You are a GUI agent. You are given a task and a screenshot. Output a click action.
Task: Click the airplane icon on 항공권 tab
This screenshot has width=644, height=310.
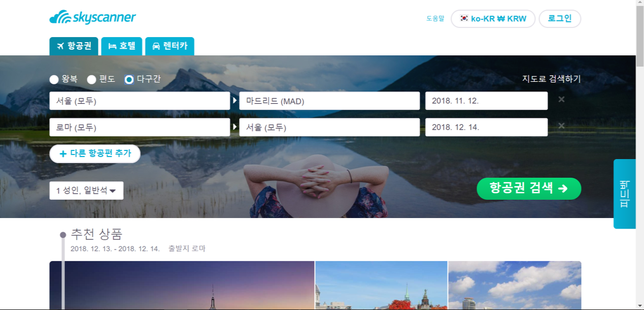(x=61, y=46)
